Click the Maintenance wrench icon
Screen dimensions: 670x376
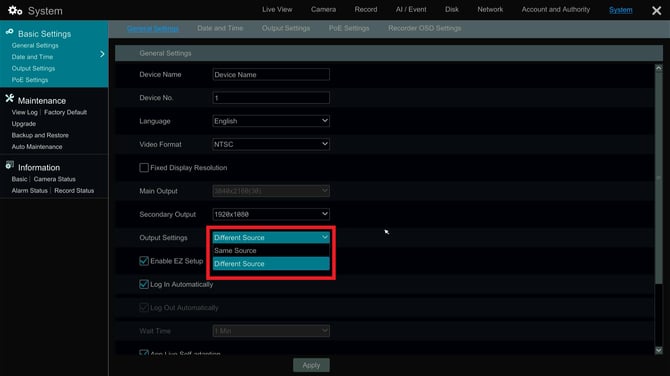click(x=9, y=99)
